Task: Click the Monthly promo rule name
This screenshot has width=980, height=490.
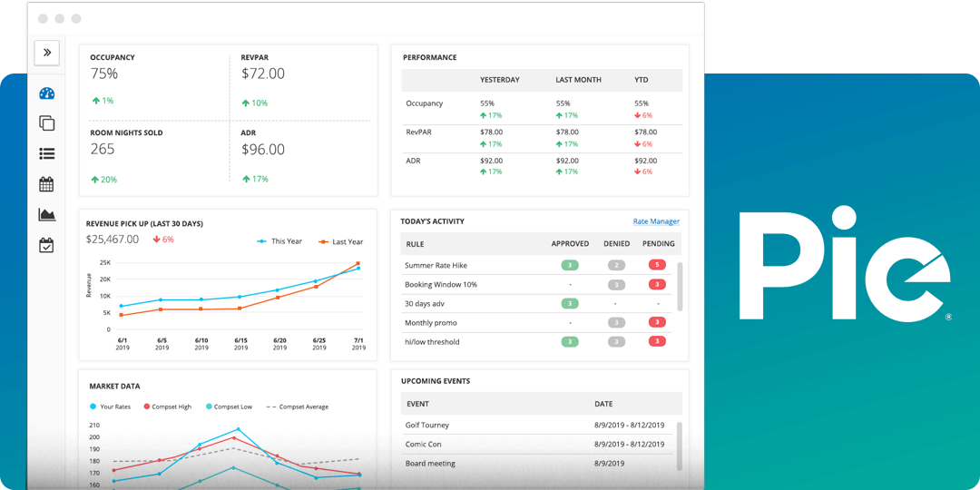Action: (x=431, y=322)
